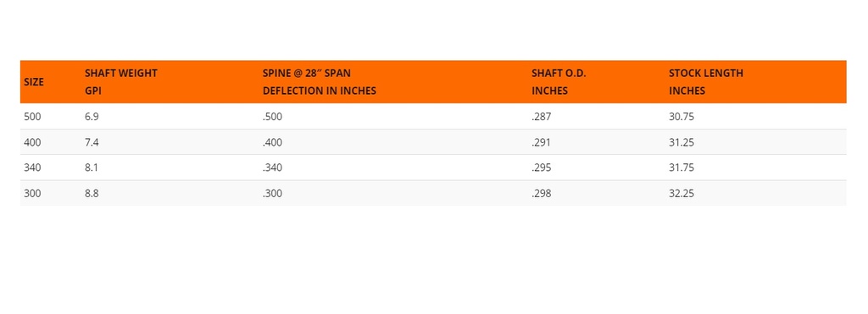
Task: Select size 400 cell
Action: [33, 142]
